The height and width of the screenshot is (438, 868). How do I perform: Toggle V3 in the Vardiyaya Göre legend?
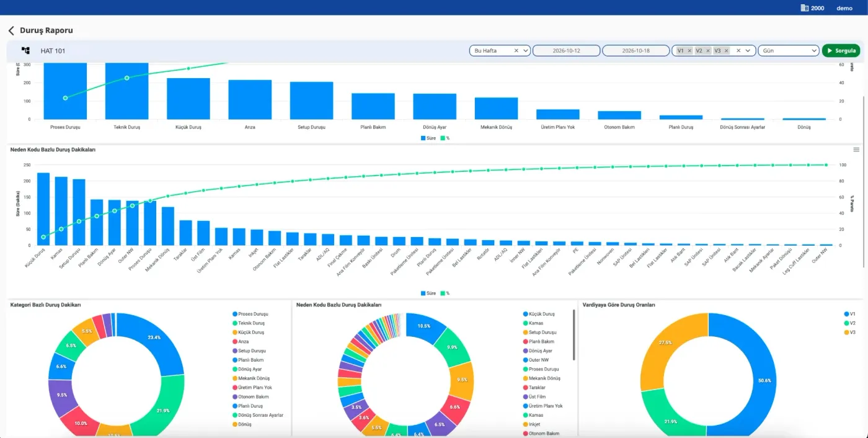pos(849,333)
